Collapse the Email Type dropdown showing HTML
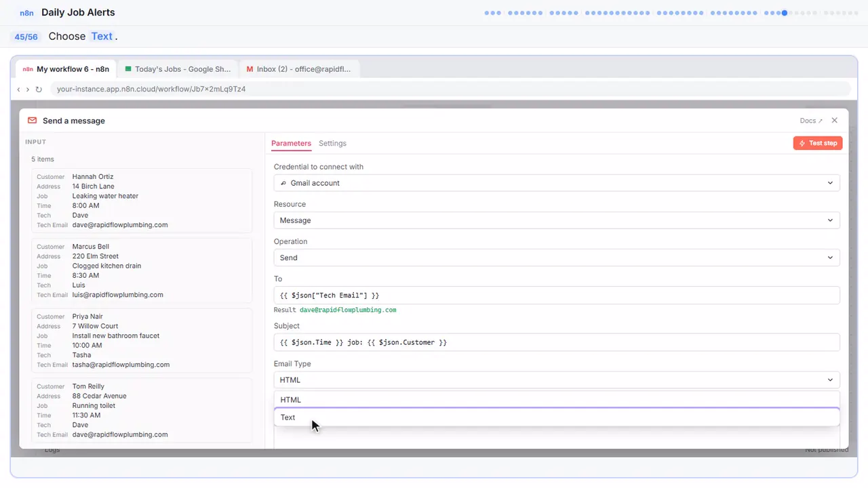This screenshot has width=868, height=488. [x=557, y=380]
